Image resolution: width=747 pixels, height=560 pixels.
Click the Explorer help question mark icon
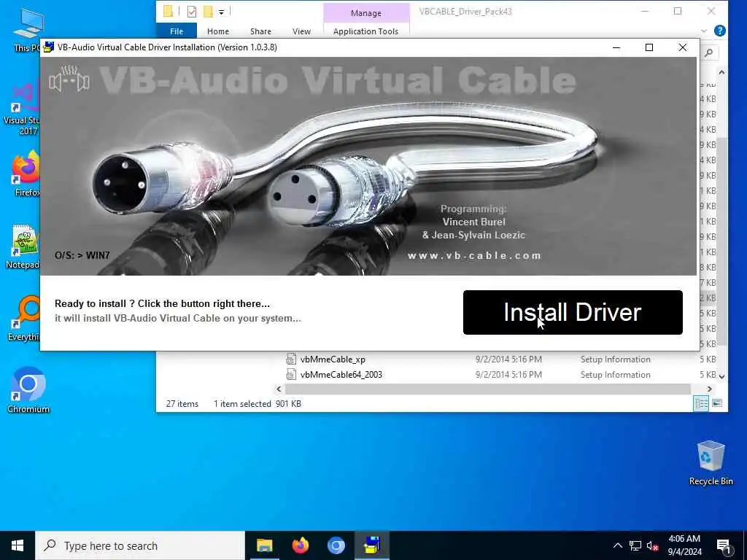(x=720, y=31)
